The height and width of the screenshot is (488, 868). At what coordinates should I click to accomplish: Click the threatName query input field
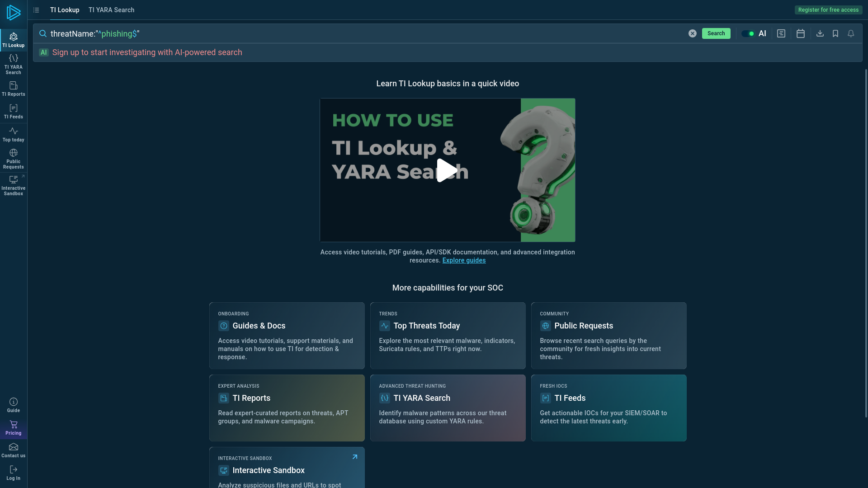(x=366, y=33)
